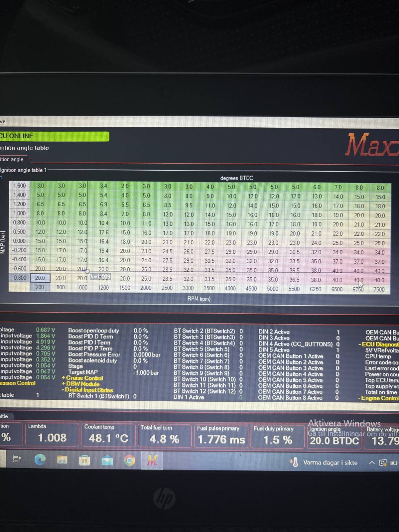Click the MaxxECU taskbar icon
Screen dimensions: 399x532
(x=152, y=461)
